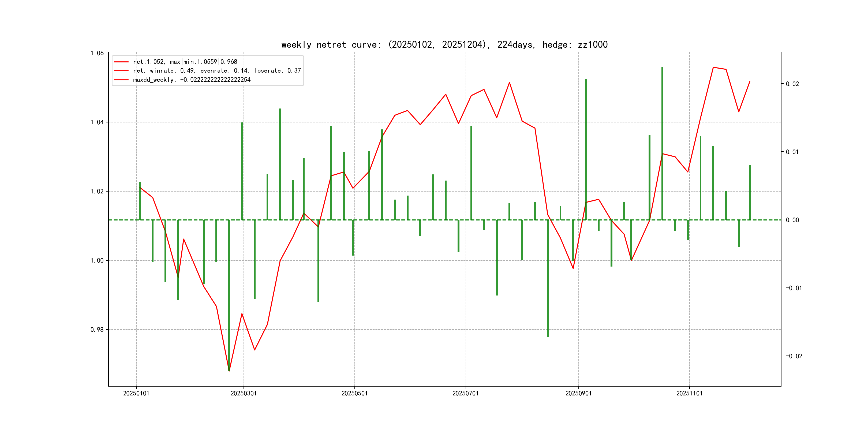Click the -0.02 right axis tick label
This screenshot has width=868, height=434.
(794, 356)
